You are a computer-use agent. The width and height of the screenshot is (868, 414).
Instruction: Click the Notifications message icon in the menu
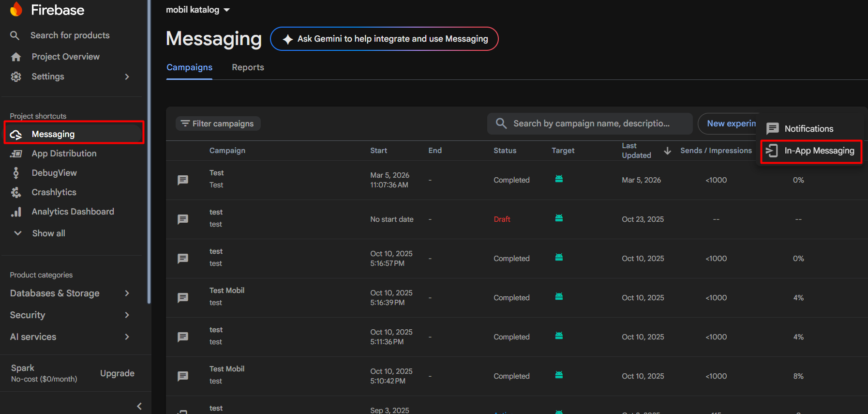(773, 129)
